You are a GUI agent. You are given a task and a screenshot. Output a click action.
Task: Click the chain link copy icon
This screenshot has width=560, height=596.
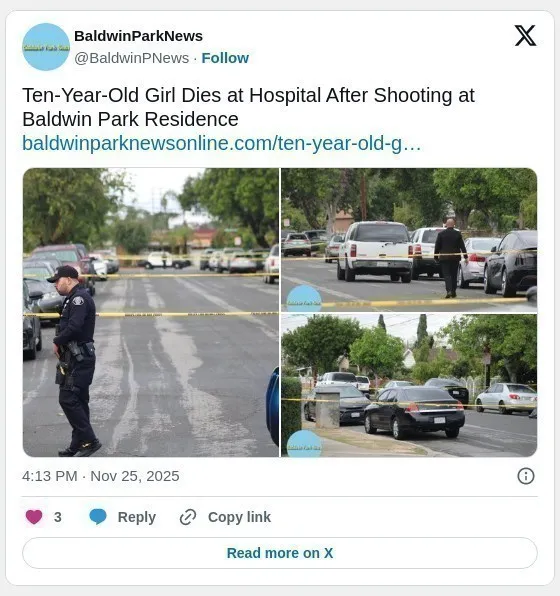(188, 517)
